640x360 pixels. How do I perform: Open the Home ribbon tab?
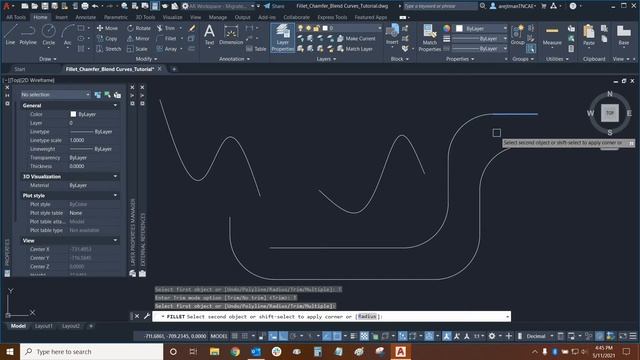coord(40,17)
